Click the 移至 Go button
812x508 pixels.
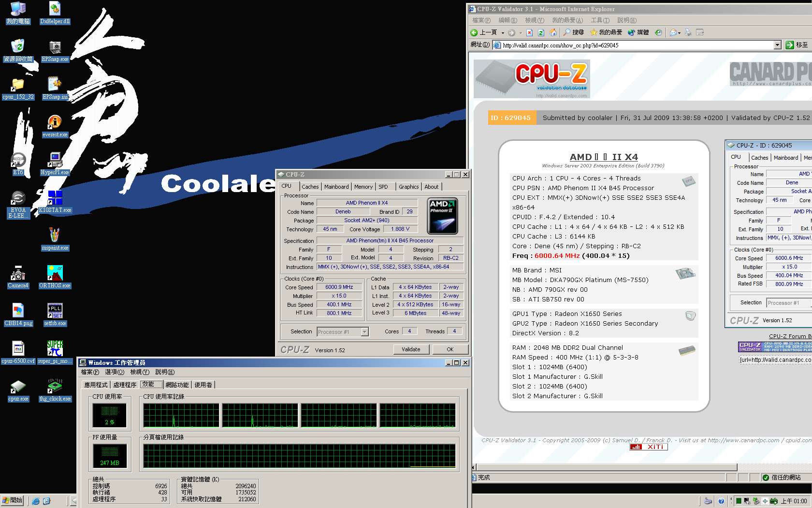coord(797,45)
